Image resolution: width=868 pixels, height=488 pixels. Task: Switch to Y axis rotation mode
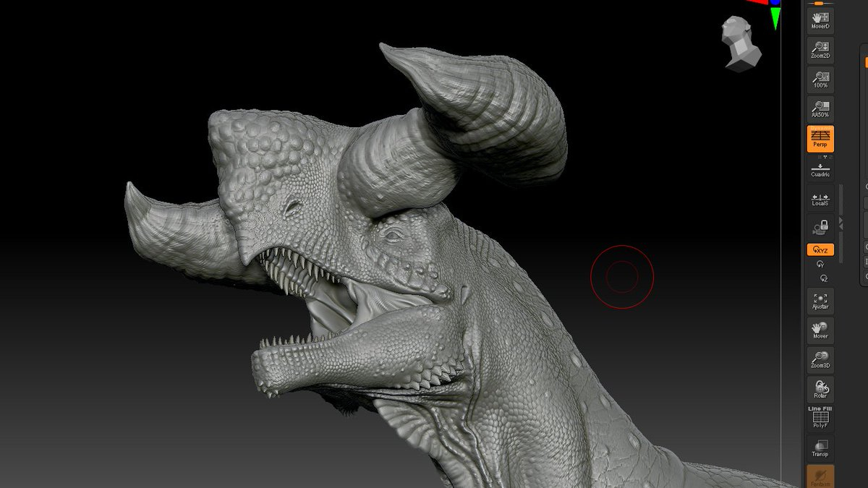point(820,265)
